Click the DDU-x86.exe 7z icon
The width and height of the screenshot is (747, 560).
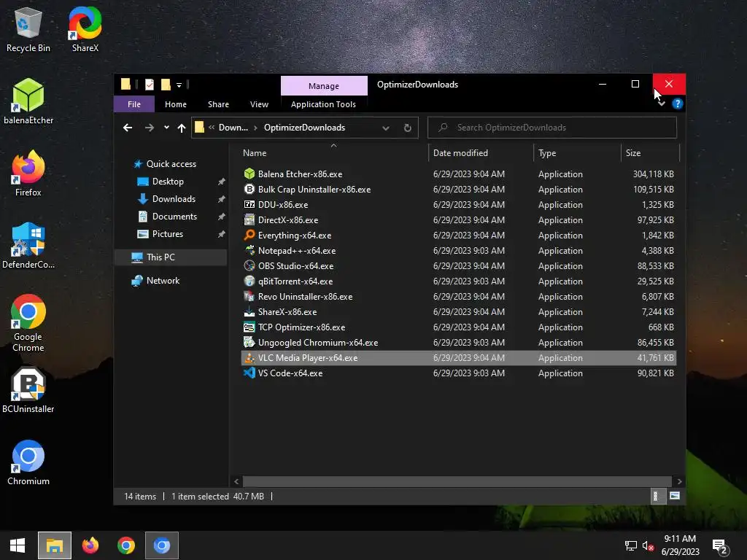point(249,204)
